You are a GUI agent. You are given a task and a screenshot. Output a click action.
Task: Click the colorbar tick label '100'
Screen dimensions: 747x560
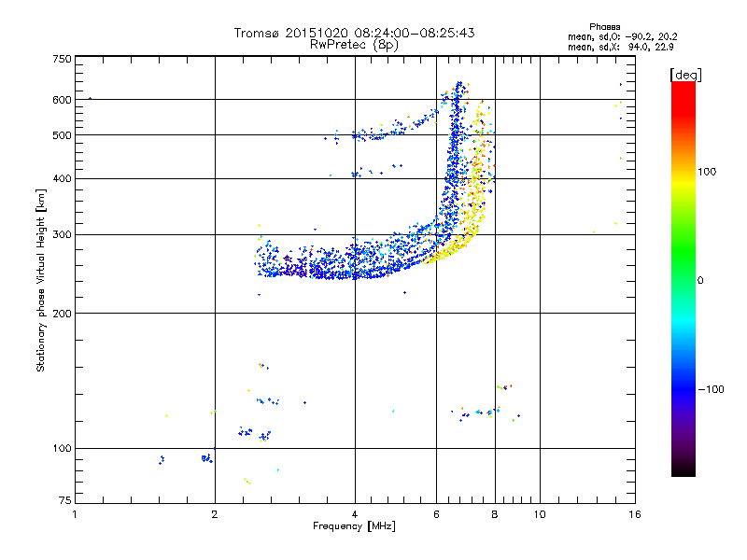point(707,172)
